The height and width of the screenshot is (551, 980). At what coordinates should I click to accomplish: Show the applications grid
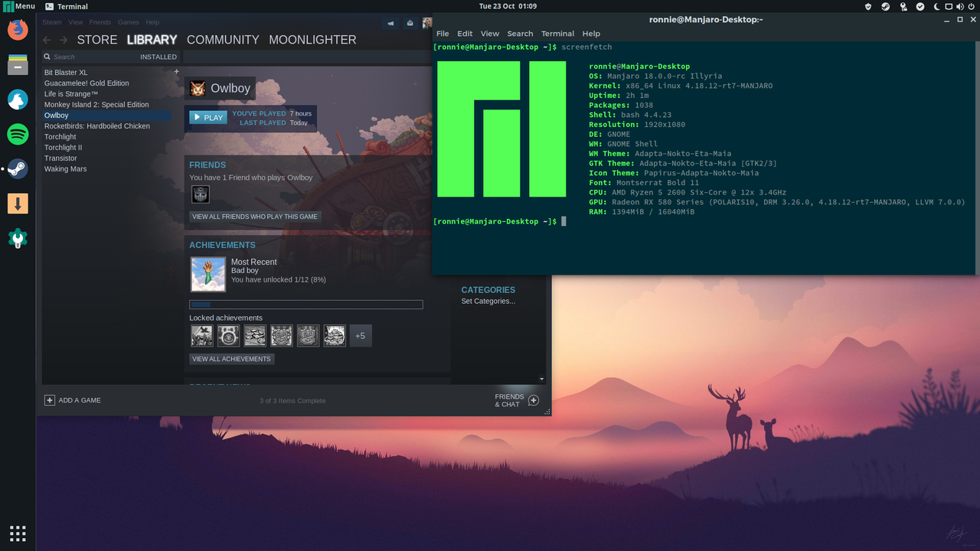coord(18,533)
